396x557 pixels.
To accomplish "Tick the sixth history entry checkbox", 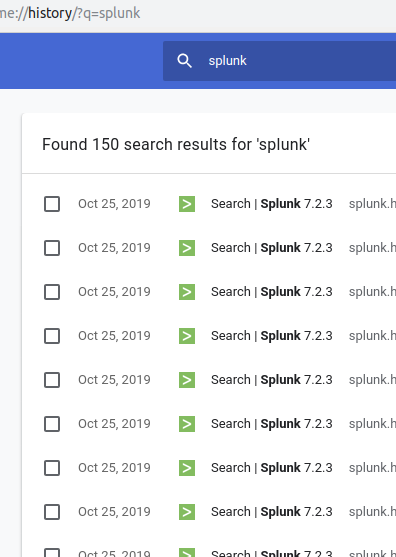I will tap(52, 424).
